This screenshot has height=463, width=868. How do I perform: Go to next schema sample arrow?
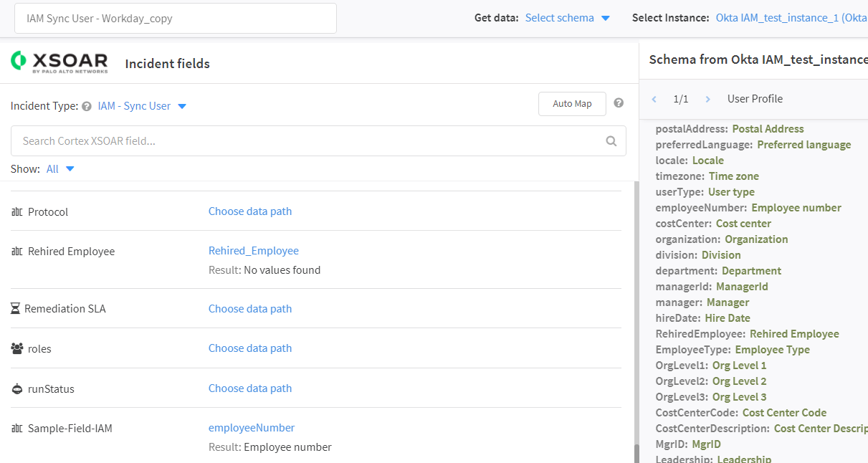tap(707, 99)
